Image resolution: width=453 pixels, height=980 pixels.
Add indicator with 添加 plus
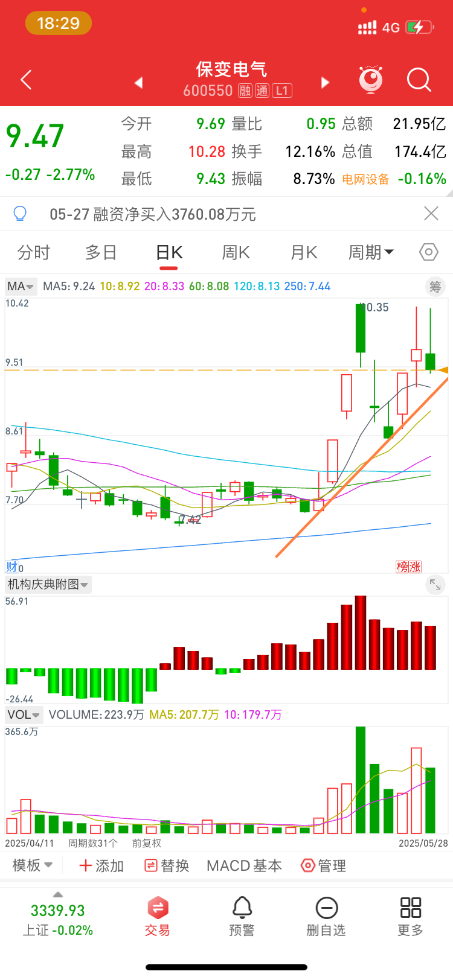point(101,866)
